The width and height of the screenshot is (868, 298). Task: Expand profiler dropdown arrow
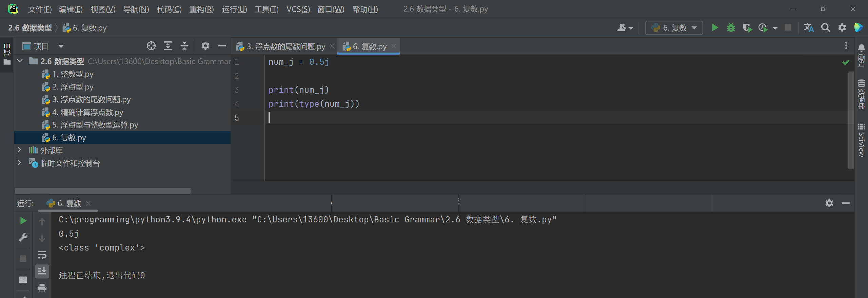pyautogui.click(x=775, y=28)
